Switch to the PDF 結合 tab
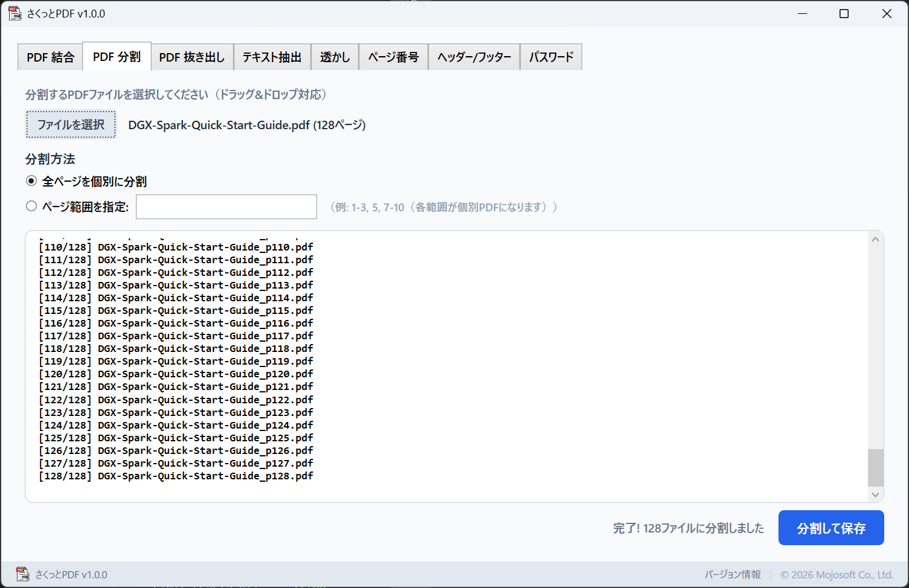909x588 pixels. point(50,56)
